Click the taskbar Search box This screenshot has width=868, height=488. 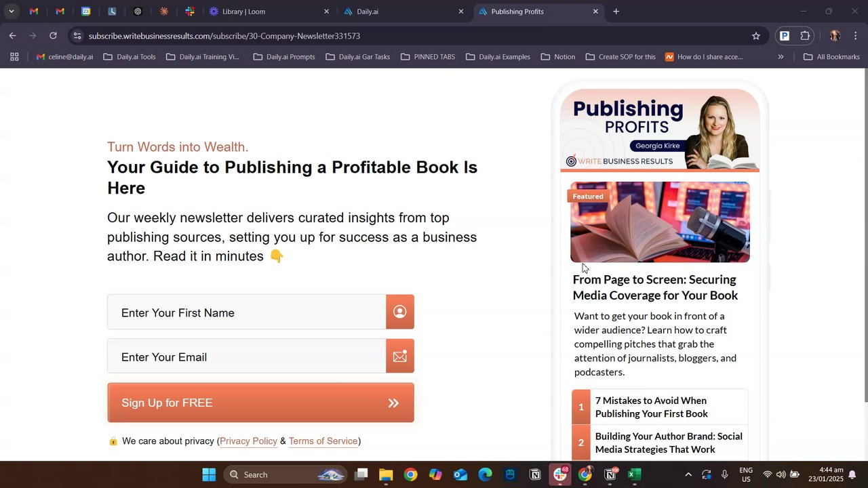285,474
